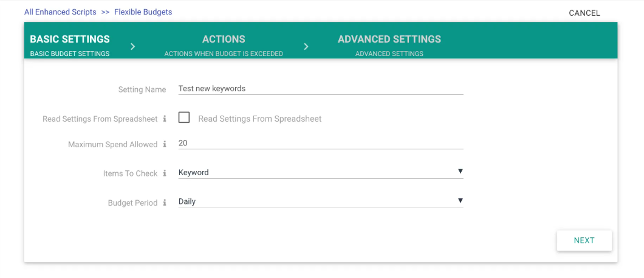This screenshot has width=644, height=278.
Task: Click info icon beside Read Settings From Spreadsheet
Action: click(x=165, y=119)
